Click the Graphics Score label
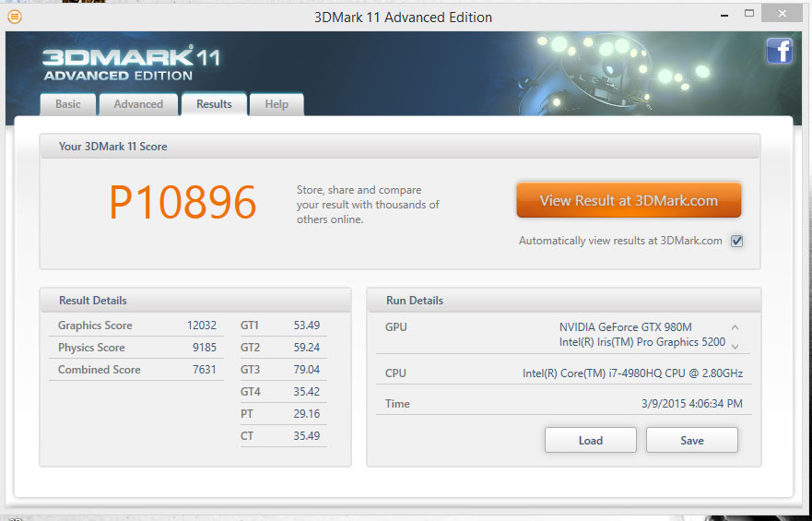812x521 pixels. [x=95, y=326]
